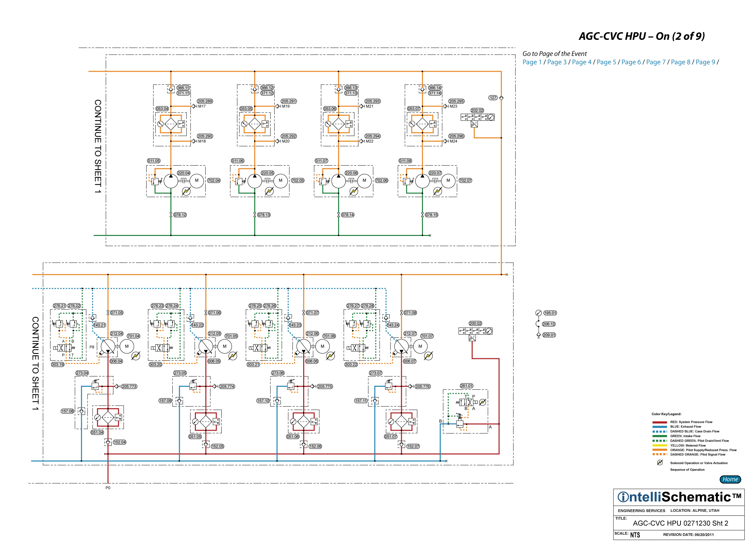Click motor M symbol labeled 702.04

[197, 181]
